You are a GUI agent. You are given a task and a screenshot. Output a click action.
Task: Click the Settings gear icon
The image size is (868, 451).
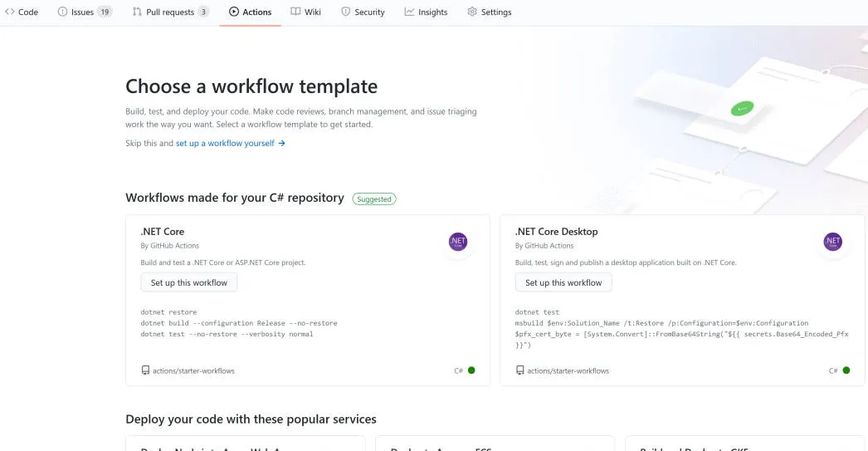472,12
